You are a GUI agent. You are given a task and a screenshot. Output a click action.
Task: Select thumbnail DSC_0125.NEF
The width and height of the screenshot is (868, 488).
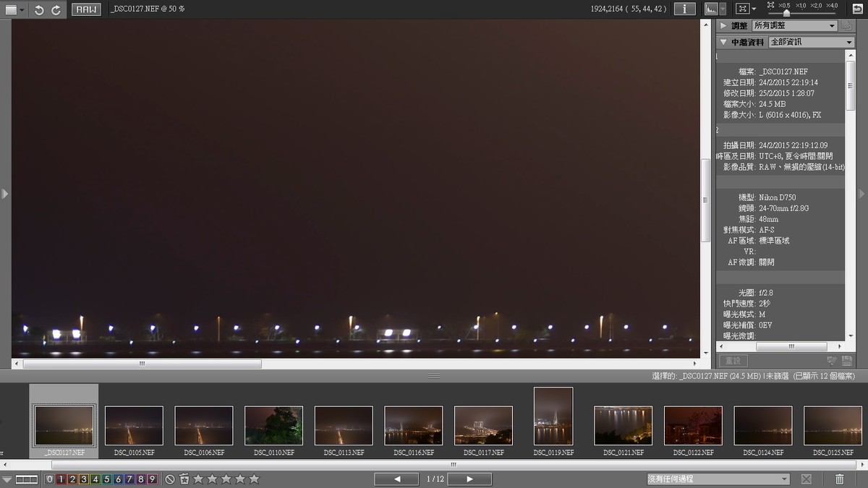[x=833, y=425]
